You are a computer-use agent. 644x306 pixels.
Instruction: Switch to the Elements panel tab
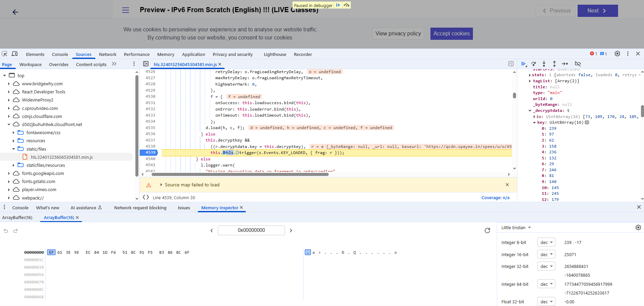pos(35,54)
